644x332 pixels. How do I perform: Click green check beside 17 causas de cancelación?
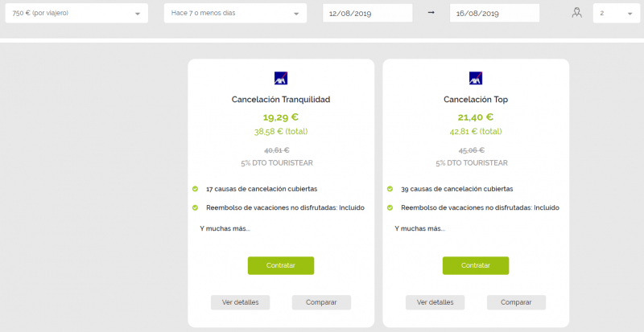coord(195,189)
